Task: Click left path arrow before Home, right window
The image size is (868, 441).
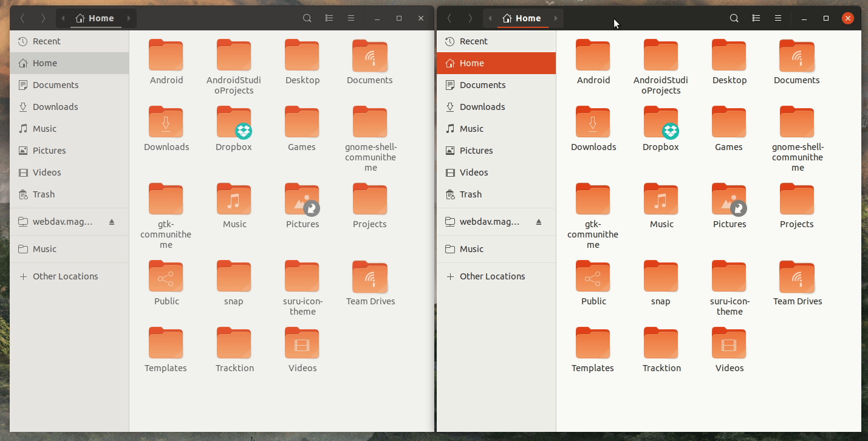Action: [490, 18]
